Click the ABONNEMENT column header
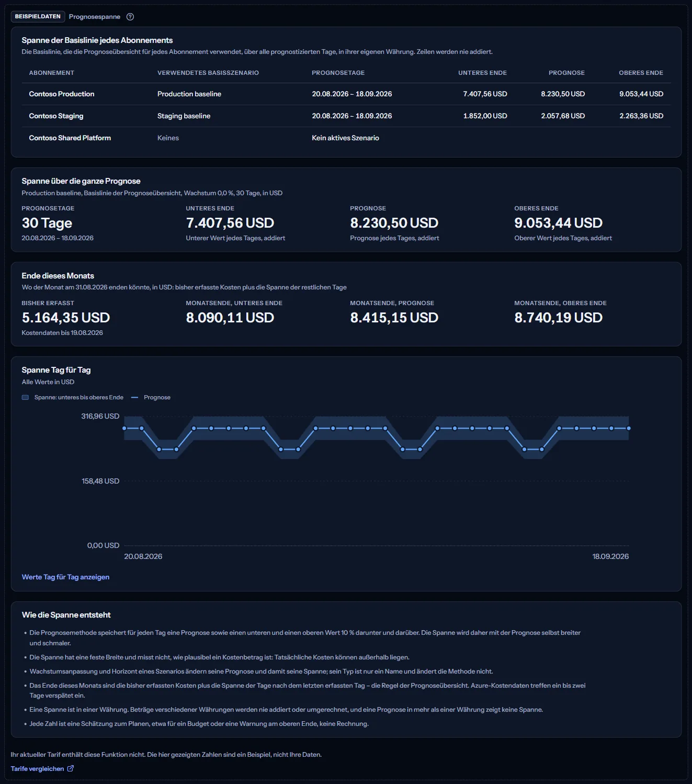The height and width of the screenshot is (784, 692). click(x=52, y=73)
